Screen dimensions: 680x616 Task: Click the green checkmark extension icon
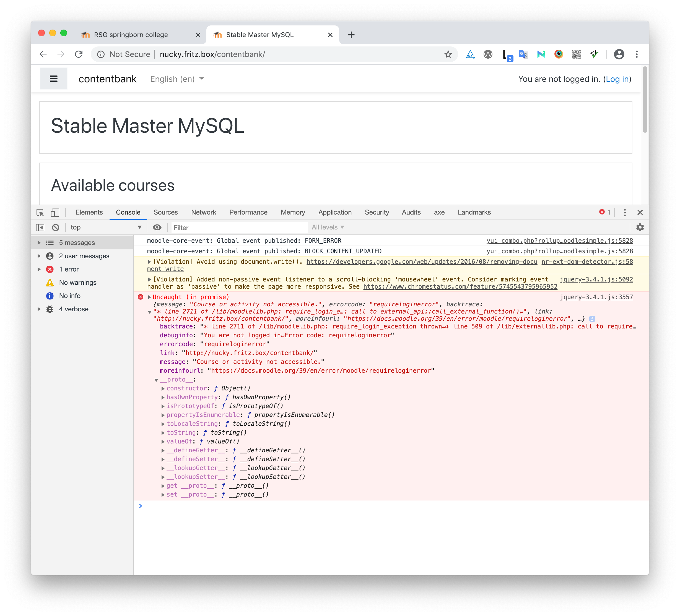[594, 54]
